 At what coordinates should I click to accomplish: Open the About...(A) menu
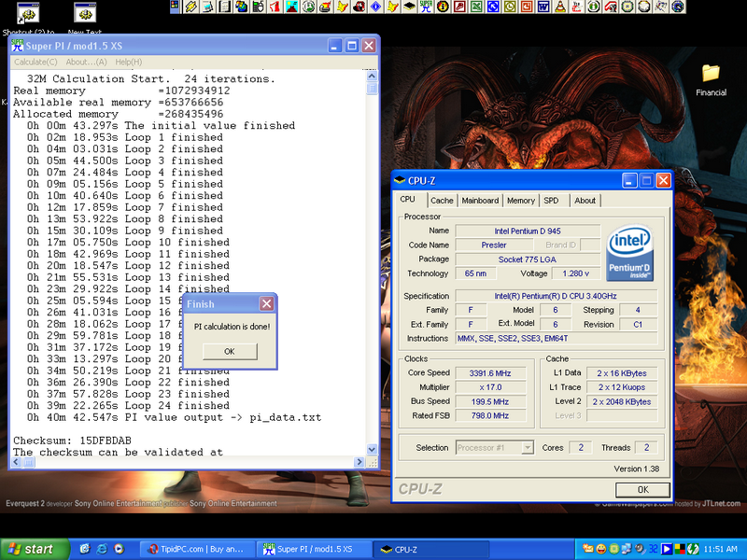coord(86,62)
